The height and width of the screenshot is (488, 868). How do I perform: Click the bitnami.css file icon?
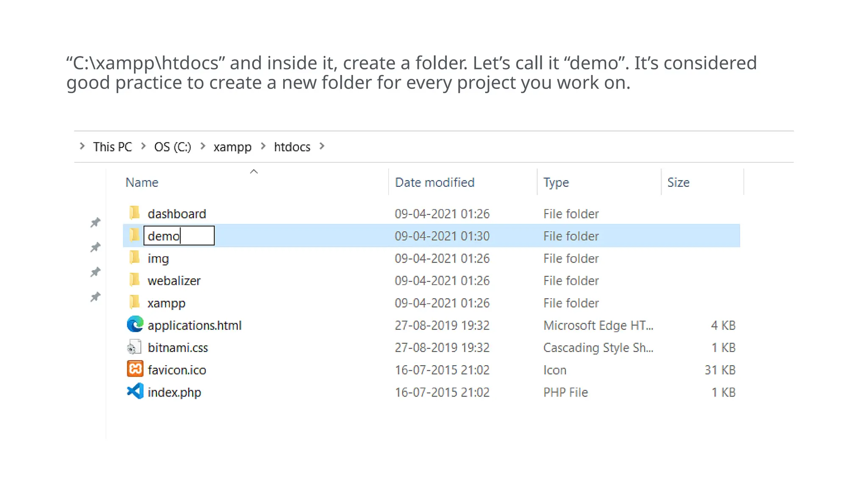click(x=134, y=347)
